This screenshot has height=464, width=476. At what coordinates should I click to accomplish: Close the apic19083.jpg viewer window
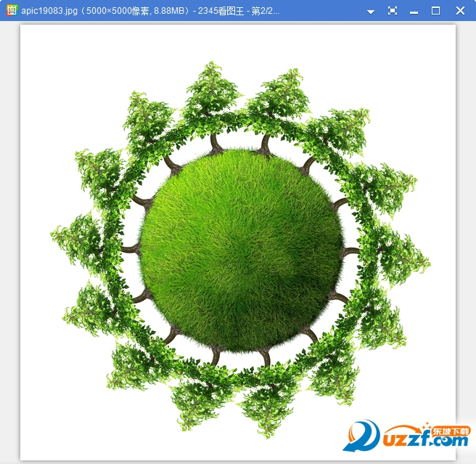point(460,11)
